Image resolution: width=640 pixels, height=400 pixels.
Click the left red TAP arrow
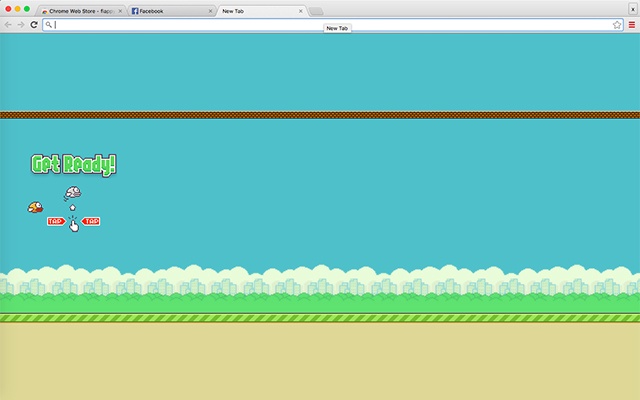point(56,221)
